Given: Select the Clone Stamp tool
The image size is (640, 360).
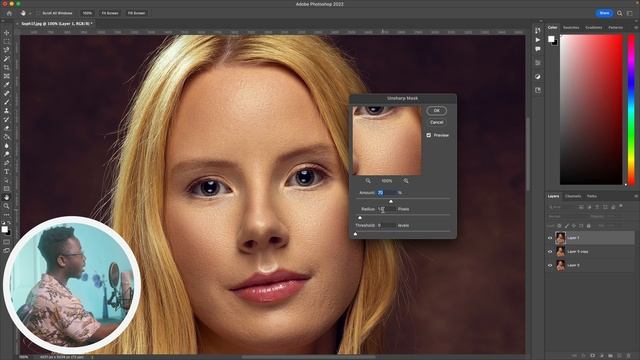Looking at the screenshot, I should (7, 111).
